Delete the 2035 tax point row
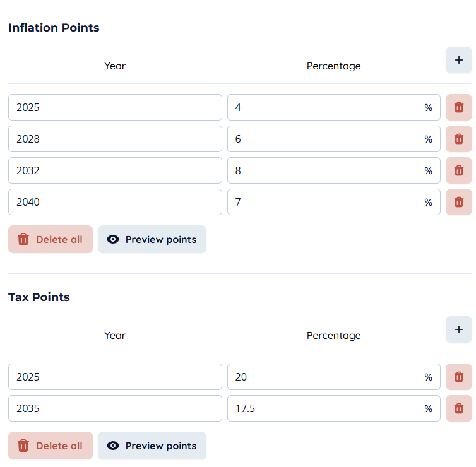This screenshot has height=467, width=476. coord(458,408)
